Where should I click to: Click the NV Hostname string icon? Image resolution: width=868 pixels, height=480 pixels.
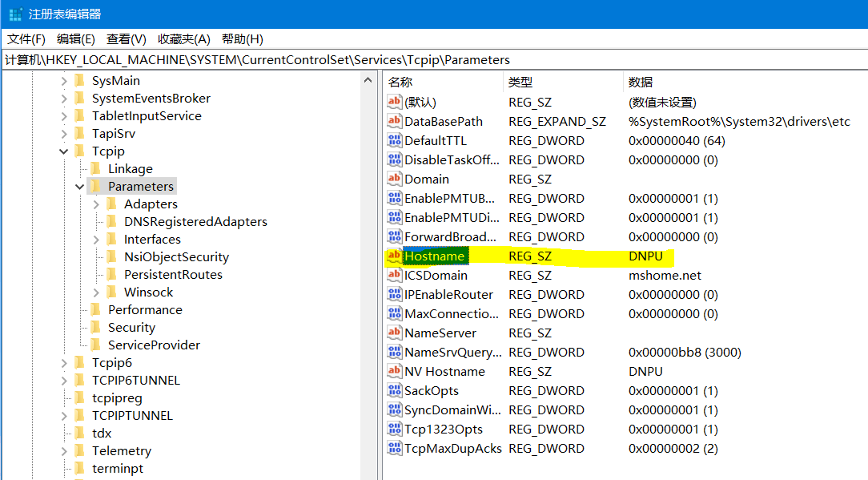tap(394, 372)
